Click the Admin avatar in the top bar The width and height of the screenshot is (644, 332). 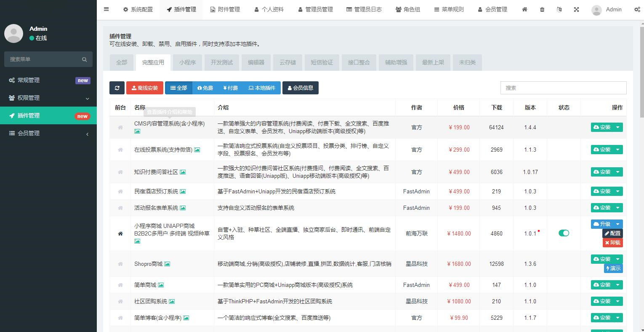596,10
